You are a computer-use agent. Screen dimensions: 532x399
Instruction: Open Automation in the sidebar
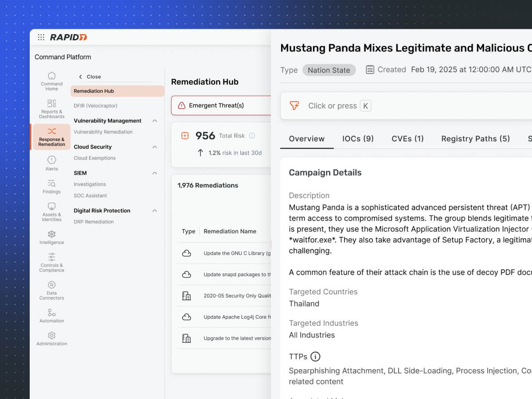pyautogui.click(x=52, y=315)
